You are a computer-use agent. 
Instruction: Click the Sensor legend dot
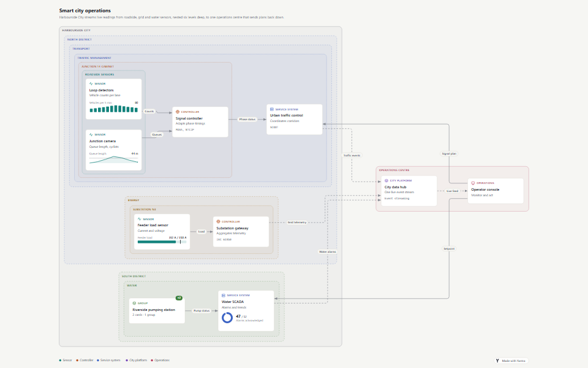tap(60, 360)
